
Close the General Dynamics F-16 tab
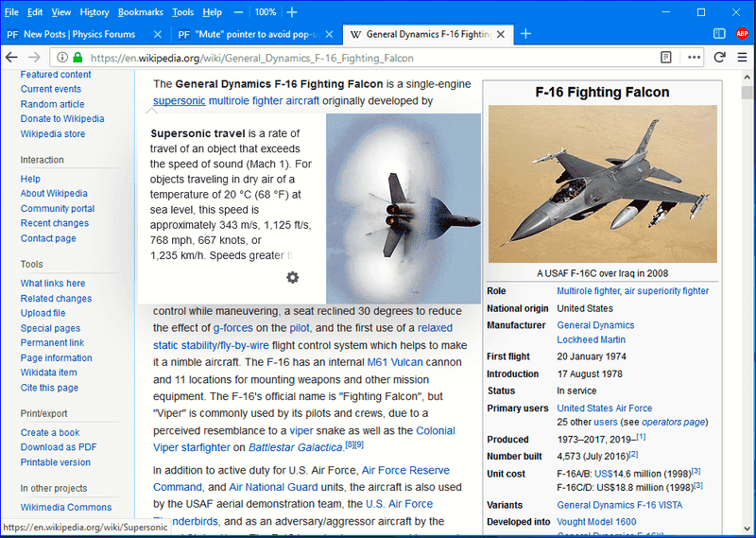[500, 34]
